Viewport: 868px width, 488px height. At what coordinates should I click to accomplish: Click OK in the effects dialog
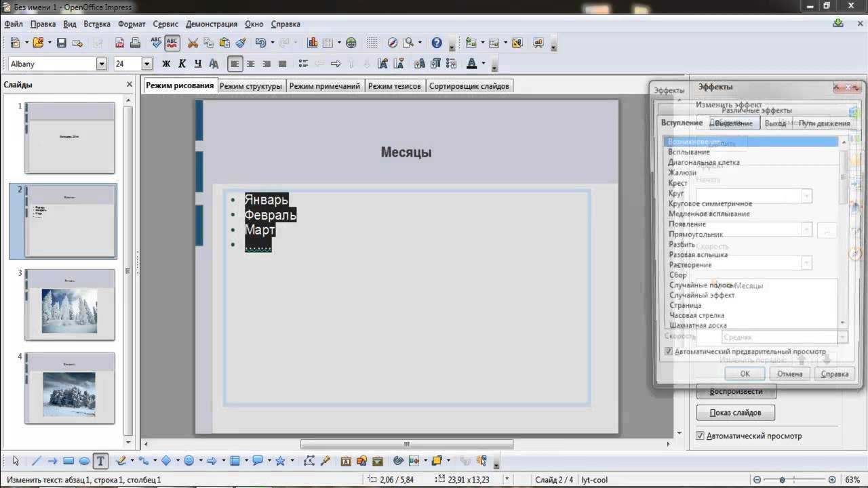(x=745, y=373)
